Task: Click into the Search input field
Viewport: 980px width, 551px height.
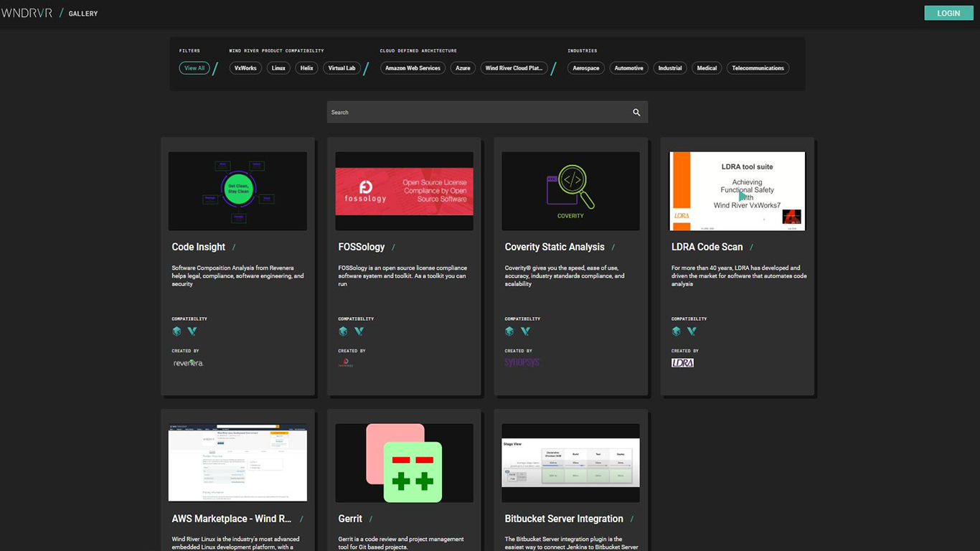Action: coord(487,112)
